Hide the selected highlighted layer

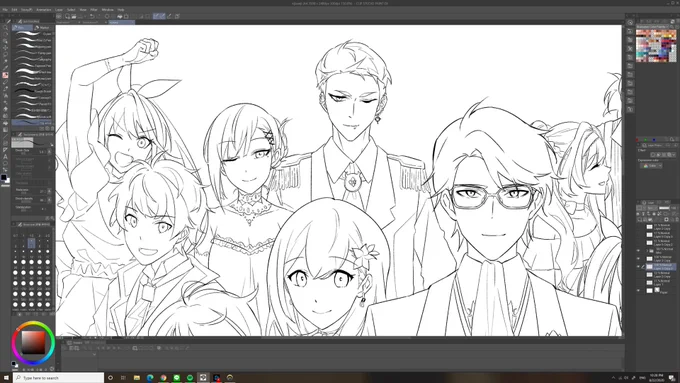pos(638,266)
